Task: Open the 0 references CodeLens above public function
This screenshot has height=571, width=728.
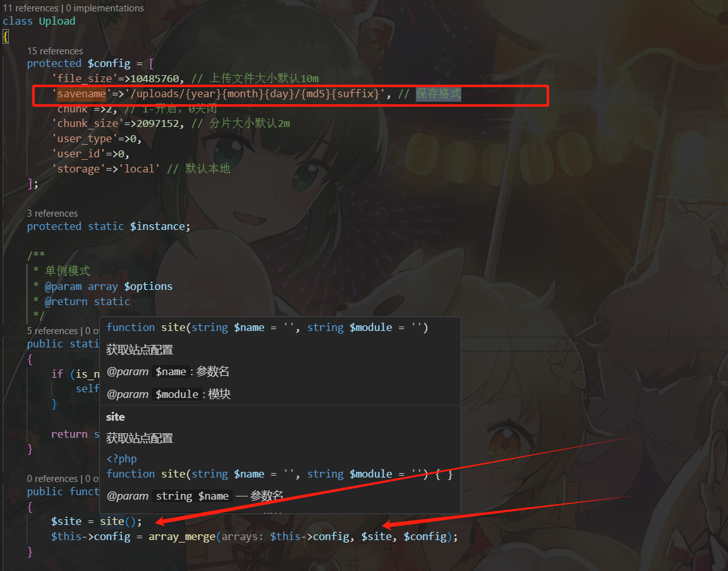Action: [52, 479]
